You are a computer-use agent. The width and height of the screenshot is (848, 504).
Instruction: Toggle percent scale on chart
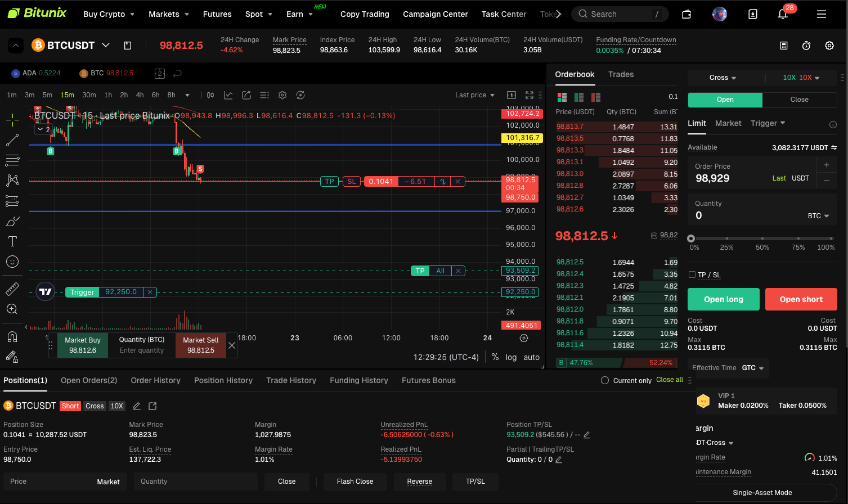pos(495,357)
